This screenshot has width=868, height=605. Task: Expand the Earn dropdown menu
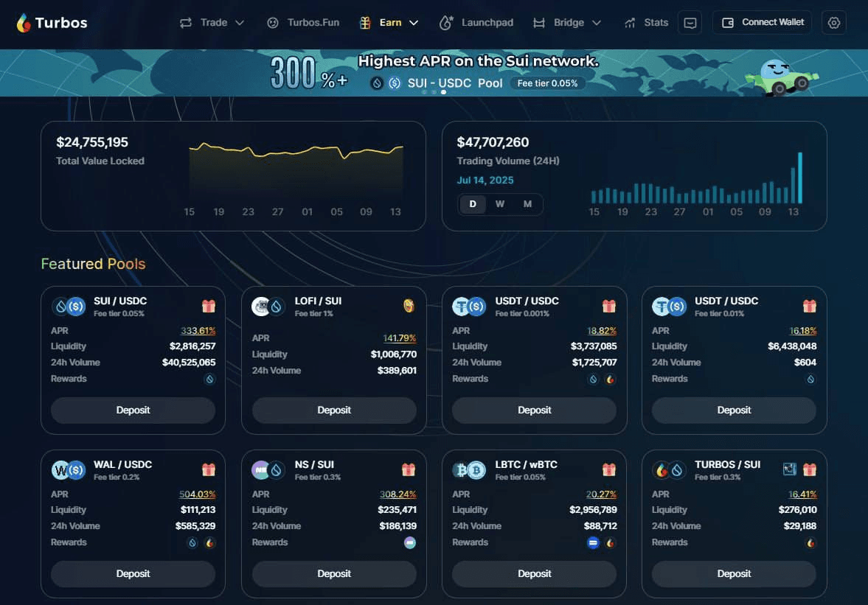point(389,23)
